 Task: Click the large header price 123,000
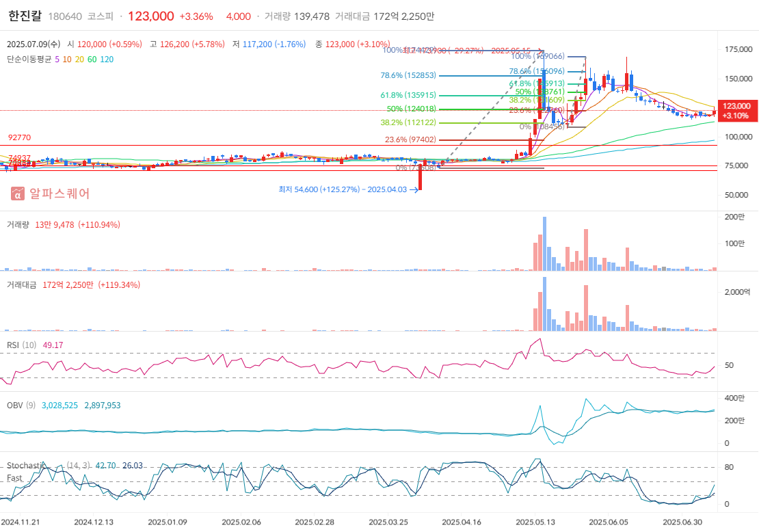click(x=151, y=16)
